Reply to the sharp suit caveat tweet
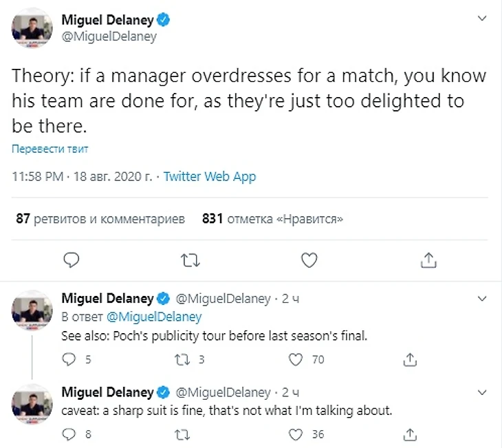Viewport: 502px width, 448px height. [69, 434]
